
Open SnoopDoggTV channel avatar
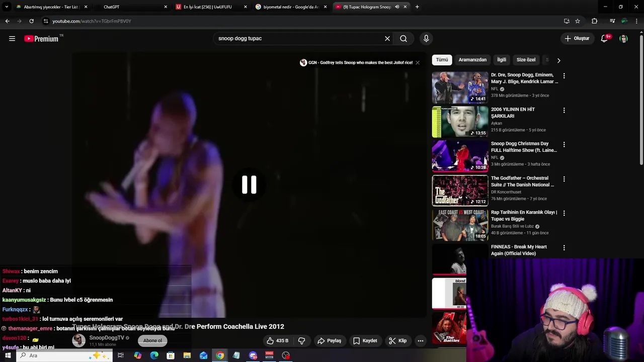pos(79,340)
